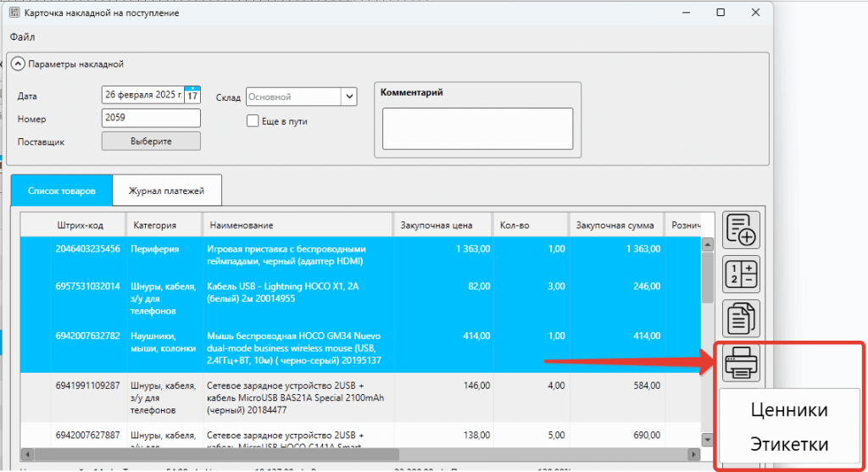868x472 pixels.
Task: Enable the 'Еще в пути' checkbox
Action: [253, 120]
